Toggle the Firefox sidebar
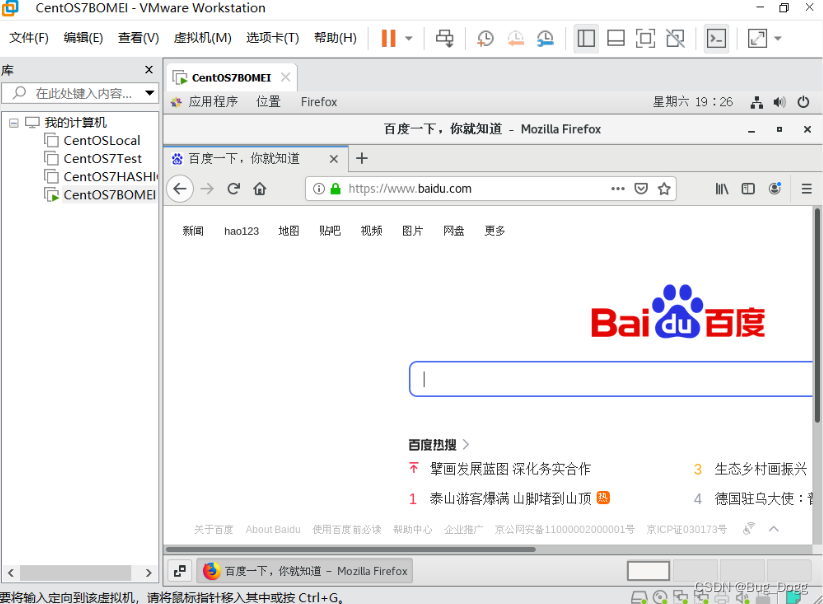The height and width of the screenshot is (604, 823). click(748, 189)
